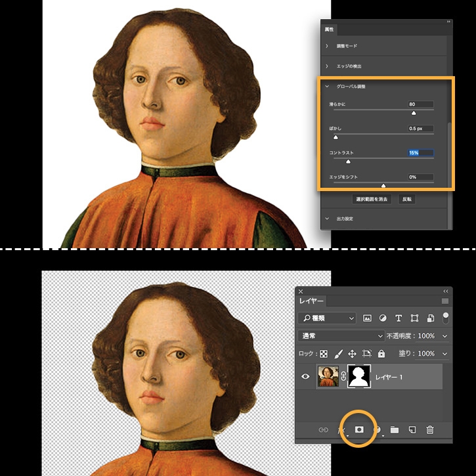The width and height of the screenshot is (476, 476).
Task: Click the 滑らかに value field showing 80
Action: click(x=420, y=104)
